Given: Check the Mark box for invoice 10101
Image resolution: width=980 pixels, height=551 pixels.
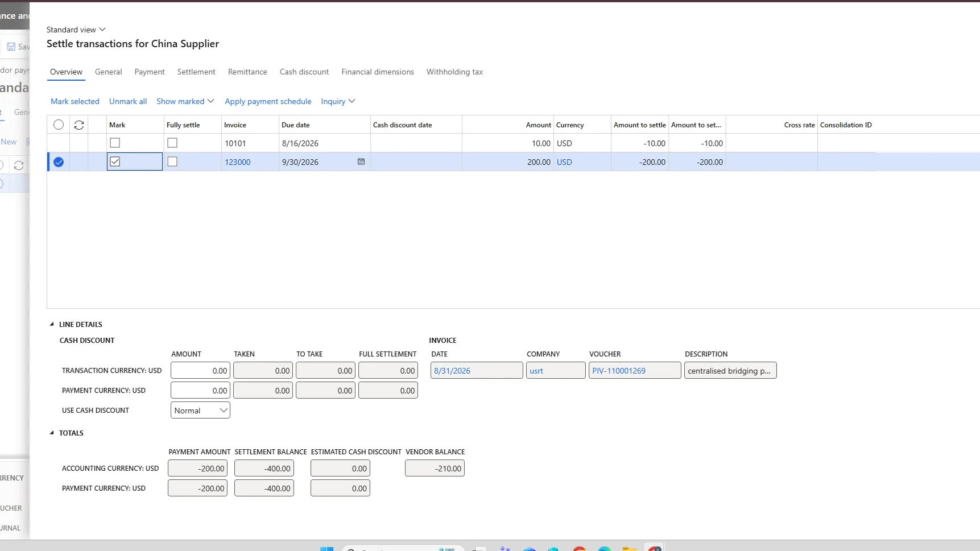Looking at the screenshot, I should 115,143.
